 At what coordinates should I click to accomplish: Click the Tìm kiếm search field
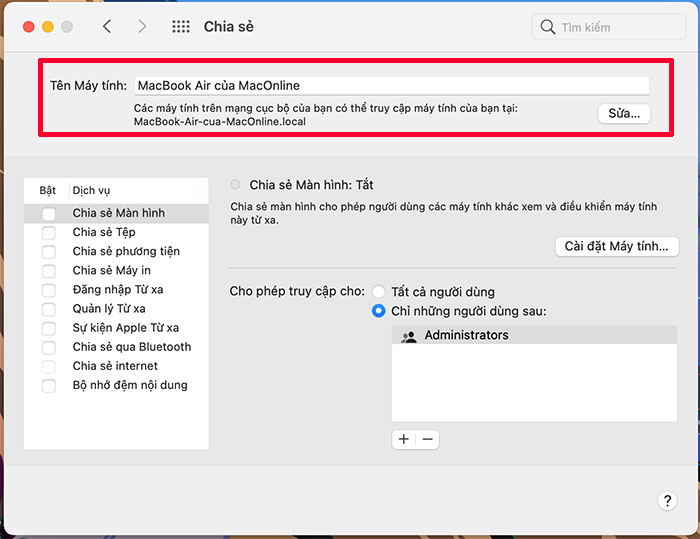[x=609, y=27]
